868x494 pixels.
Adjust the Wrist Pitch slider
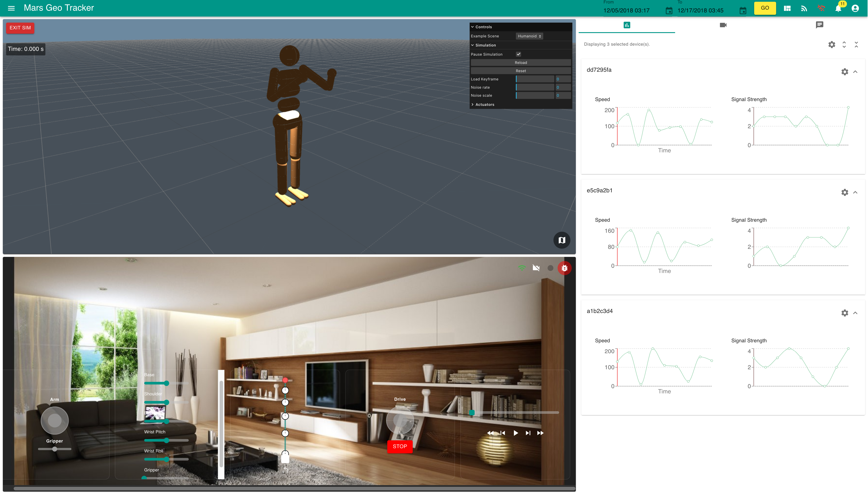(166, 440)
